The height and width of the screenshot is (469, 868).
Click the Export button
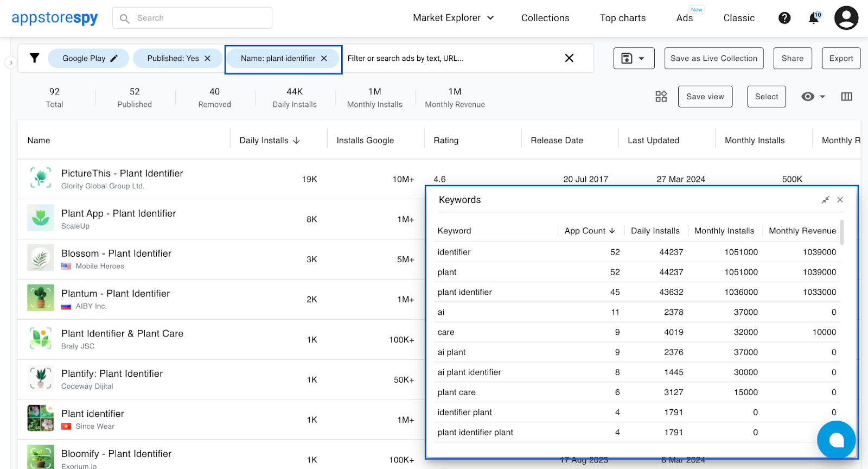coord(841,58)
